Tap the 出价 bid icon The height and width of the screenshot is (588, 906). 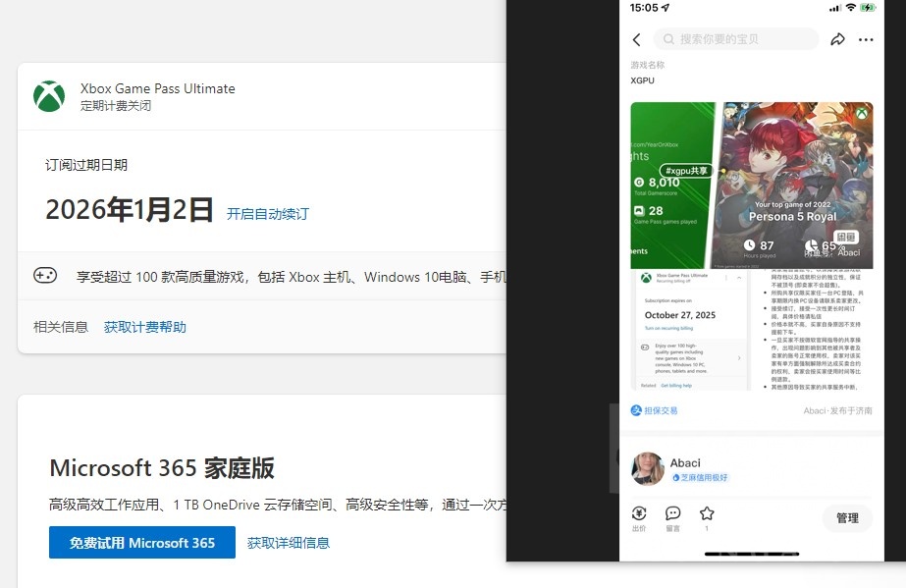click(639, 514)
